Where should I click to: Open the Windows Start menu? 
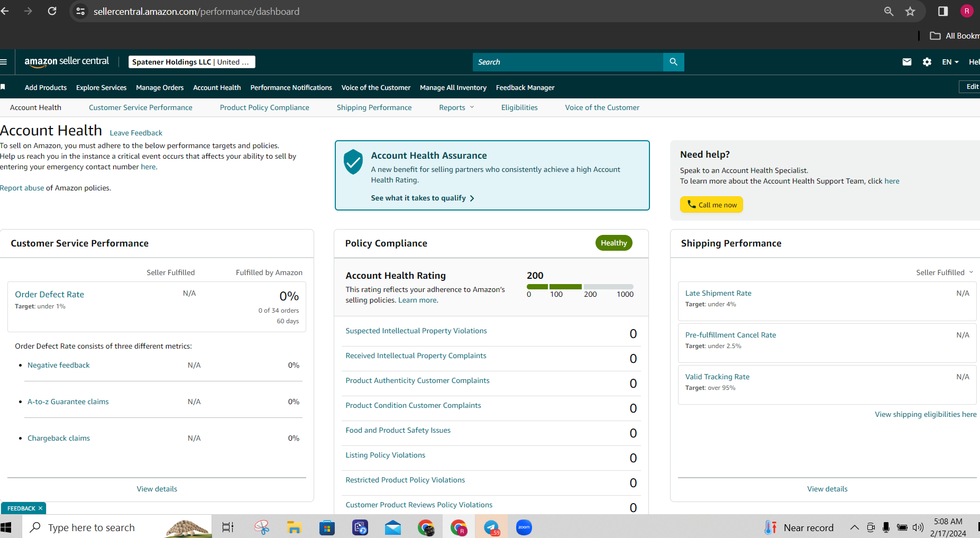click(x=6, y=527)
